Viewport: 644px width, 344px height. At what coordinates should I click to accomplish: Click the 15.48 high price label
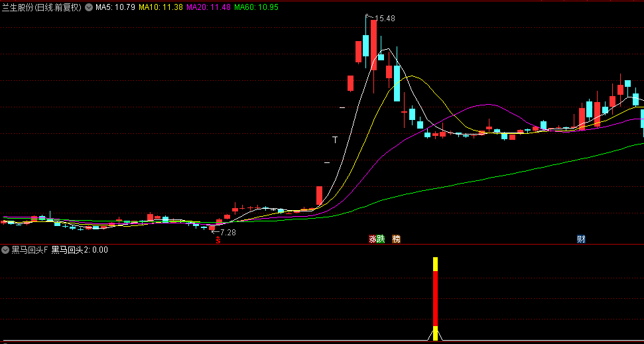385,19
